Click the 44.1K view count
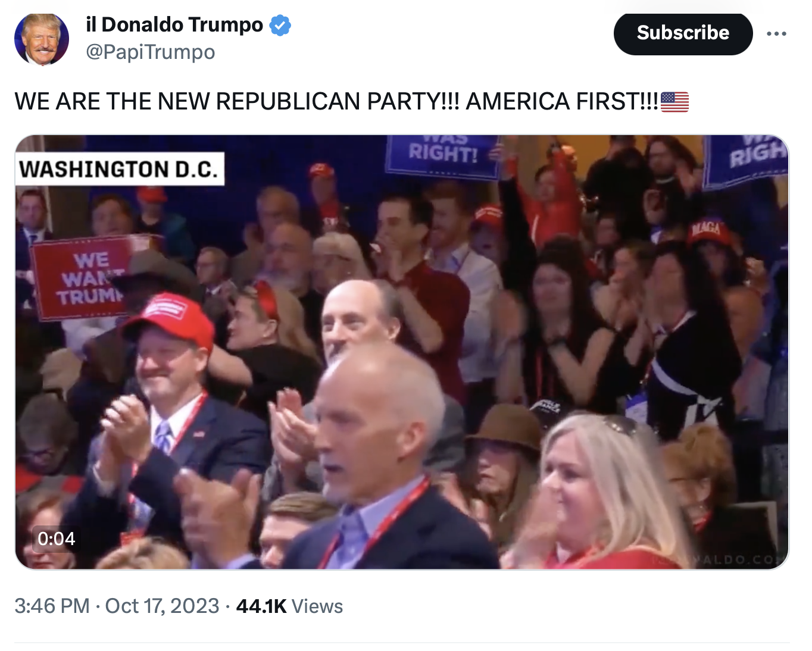Viewport: 812px width, 651px height. point(261,606)
